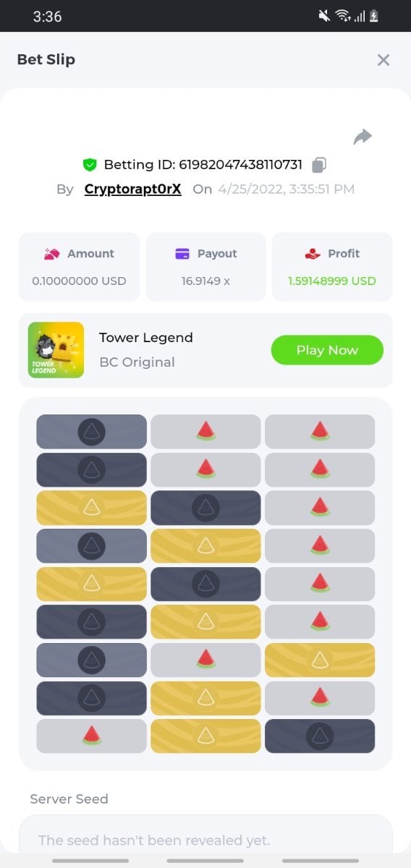Tap the 1.59148999 USD profit value

[332, 281]
